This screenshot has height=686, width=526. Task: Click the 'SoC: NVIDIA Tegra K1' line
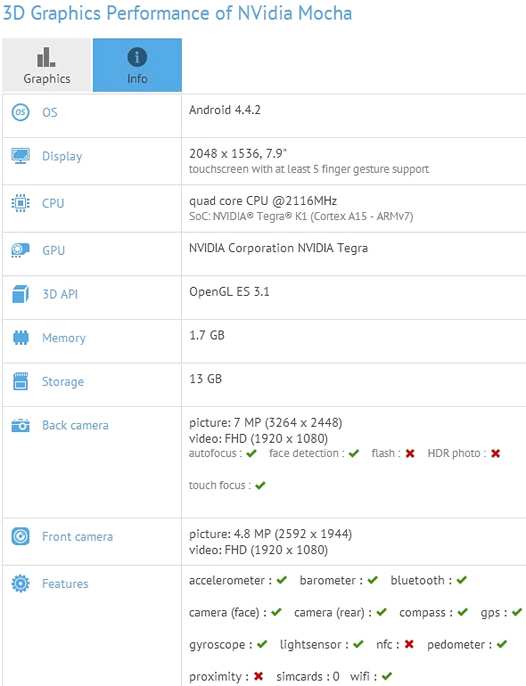pyautogui.click(x=301, y=217)
